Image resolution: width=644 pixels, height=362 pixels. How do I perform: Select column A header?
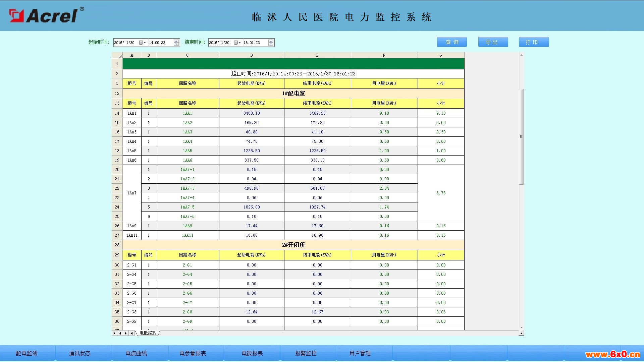pyautogui.click(x=132, y=55)
